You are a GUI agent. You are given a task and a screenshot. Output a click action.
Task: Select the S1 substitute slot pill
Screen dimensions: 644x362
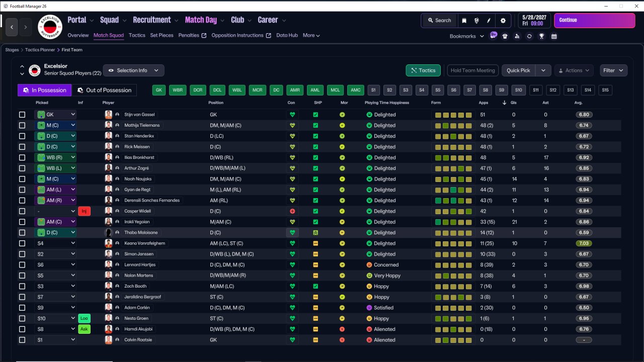[373, 90]
